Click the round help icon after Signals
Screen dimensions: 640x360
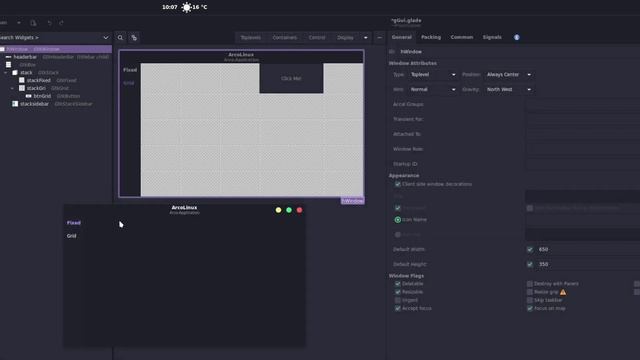(516, 37)
